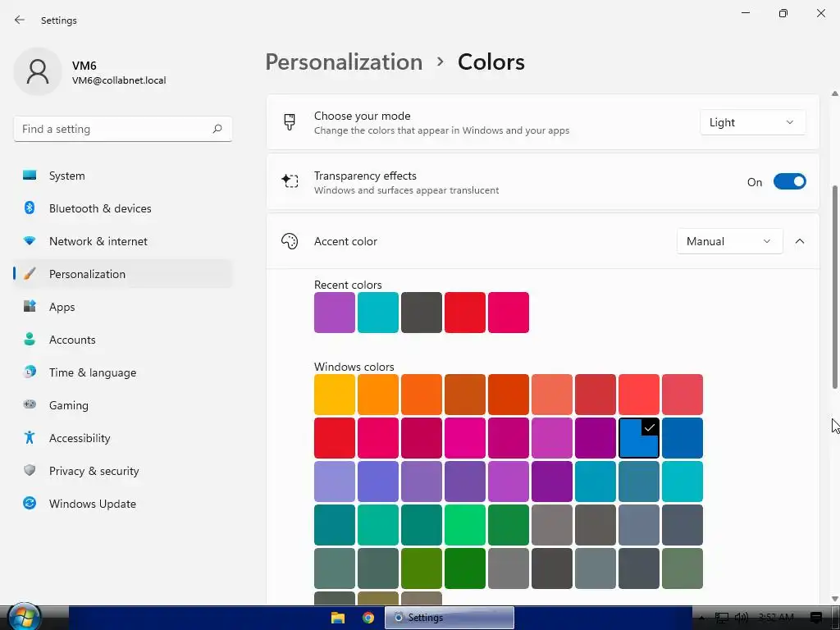Click the search magnifier icon
Screen dimensions: 840x630
point(217,129)
